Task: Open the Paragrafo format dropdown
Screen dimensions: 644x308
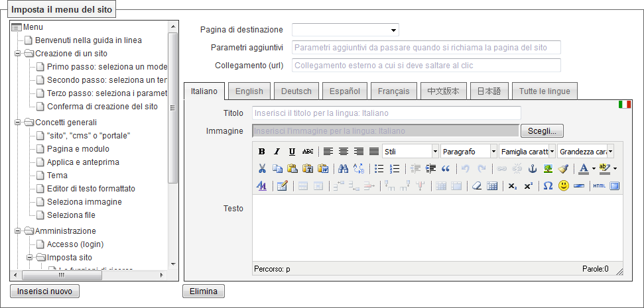Action: [469, 151]
